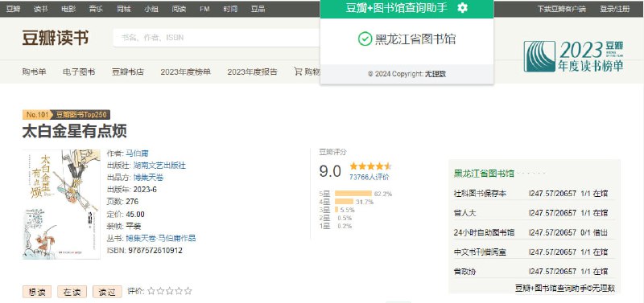Rate the book five stars
The image size is (644, 303).
tap(188, 291)
